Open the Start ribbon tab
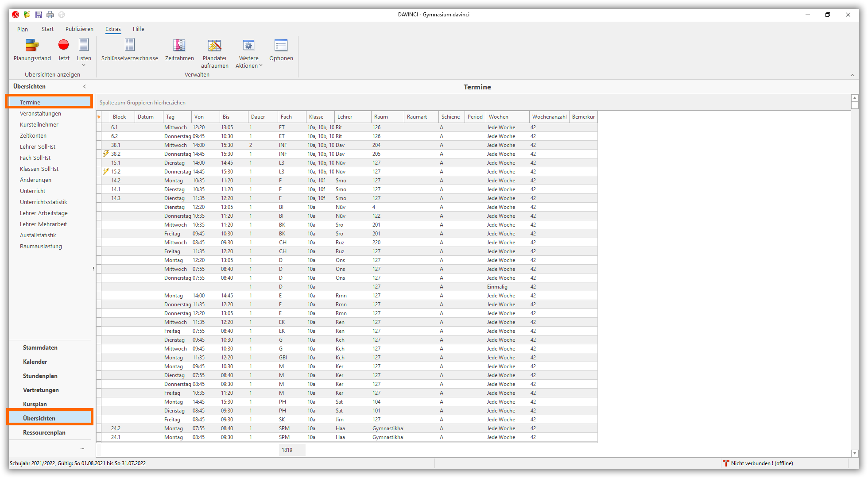 pos(47,29)
